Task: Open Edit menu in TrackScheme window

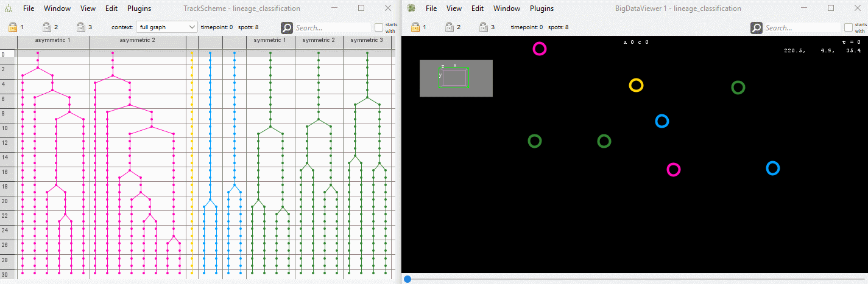Action: pyautogui.click(x=111, y=9)
